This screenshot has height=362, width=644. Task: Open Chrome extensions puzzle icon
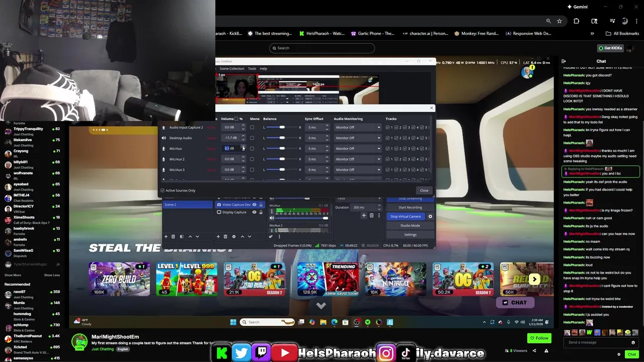pos(576,21)
